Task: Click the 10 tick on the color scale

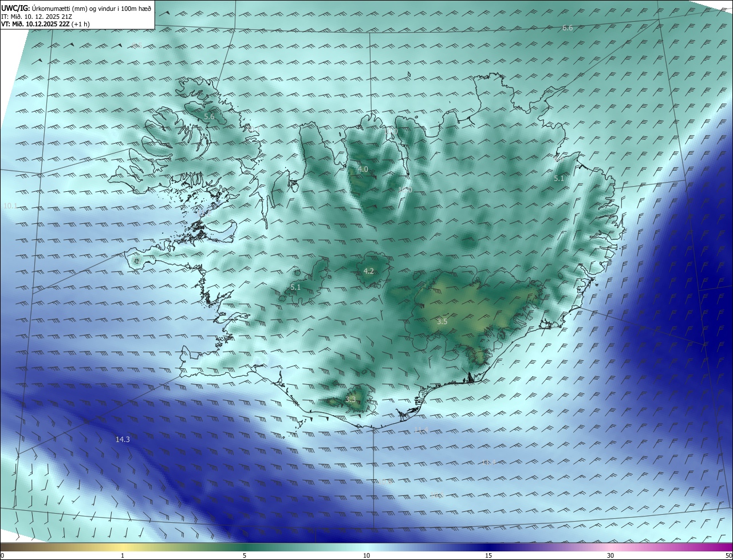Action: [x=366, y=555]
